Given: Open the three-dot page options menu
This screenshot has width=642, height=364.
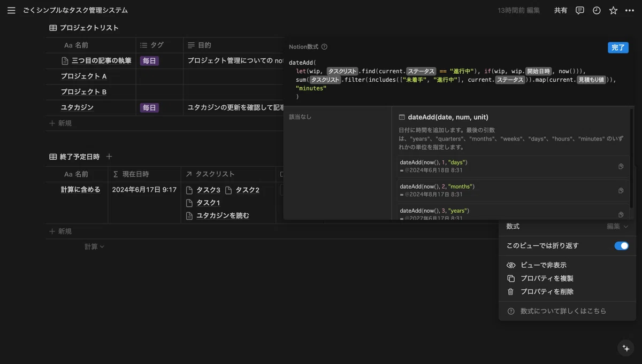Looking at the screenshot, I should click(629, 10).
